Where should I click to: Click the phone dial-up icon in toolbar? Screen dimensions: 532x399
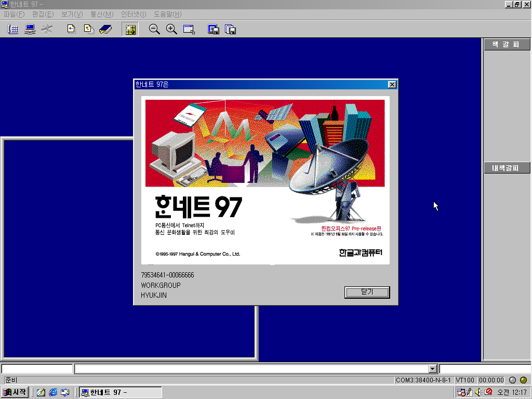pyautogui.click(x=12, y=30)
